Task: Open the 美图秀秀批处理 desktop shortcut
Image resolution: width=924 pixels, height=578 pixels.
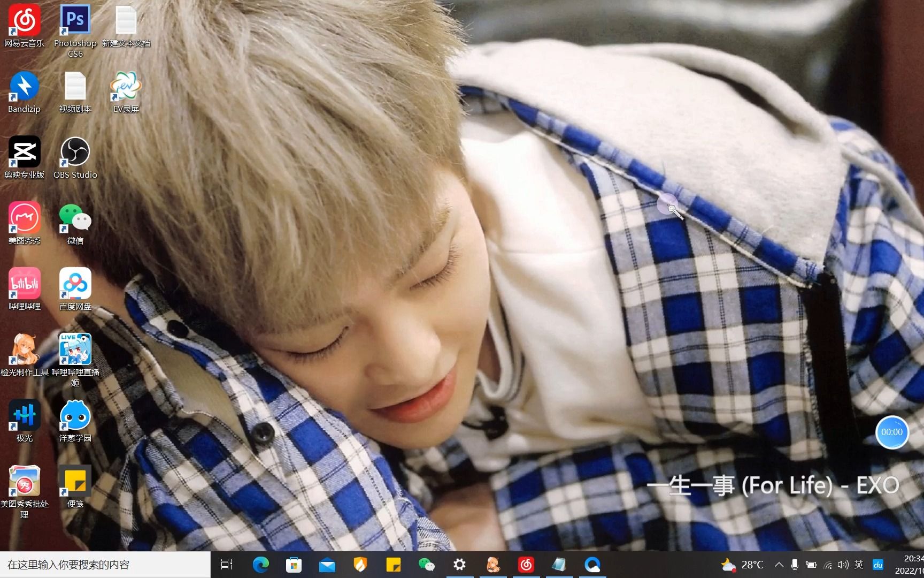Action: [x=24, y=492]
